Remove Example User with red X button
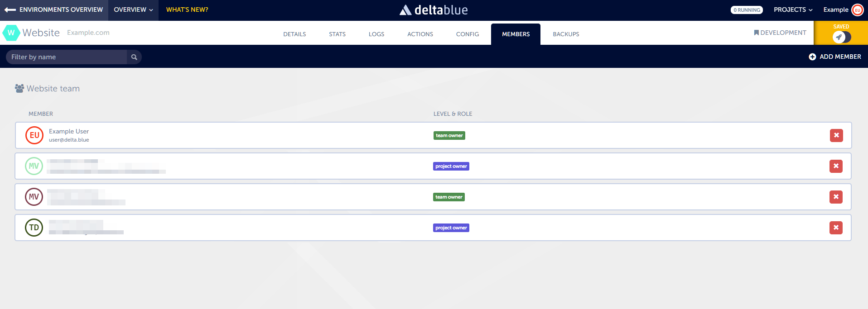 pyautogui.click(x=836, y=135)
